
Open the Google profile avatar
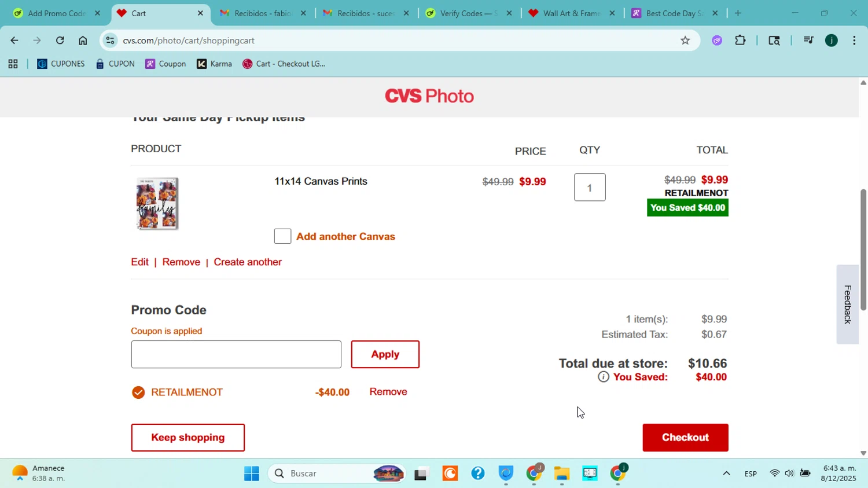tap(832, 41)
